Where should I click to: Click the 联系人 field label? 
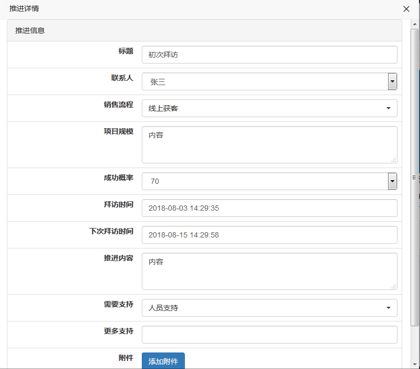tap(122, 78)
